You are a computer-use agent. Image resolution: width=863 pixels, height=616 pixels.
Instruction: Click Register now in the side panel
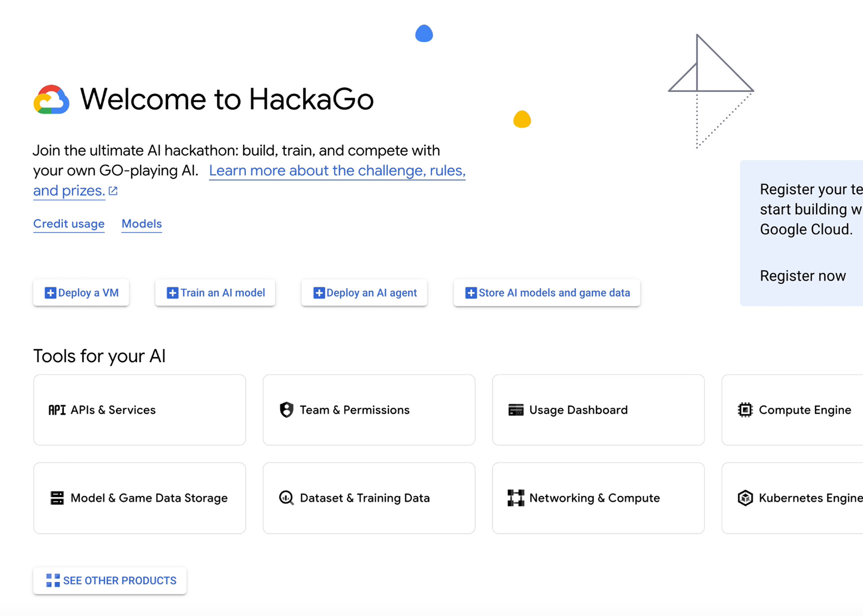[803, 276]
